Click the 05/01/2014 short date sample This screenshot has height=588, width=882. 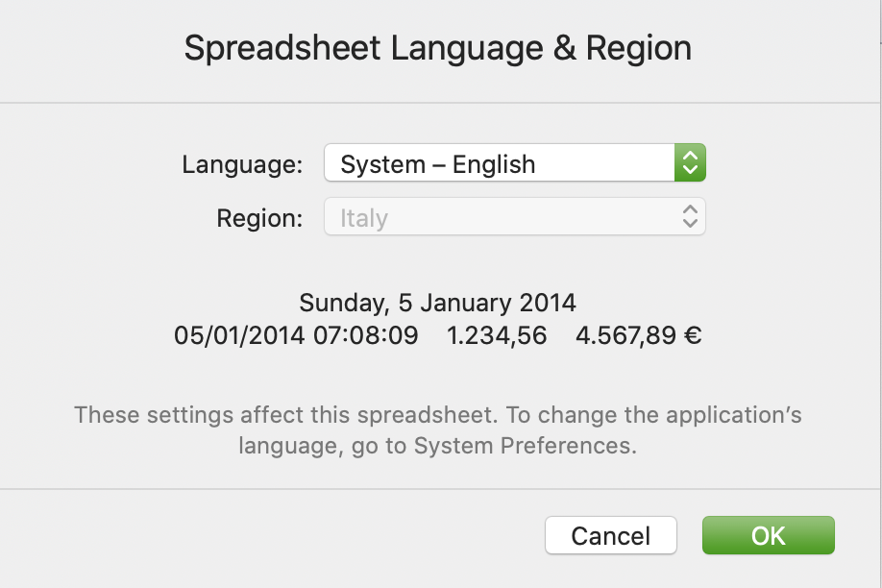coord(239,336)
